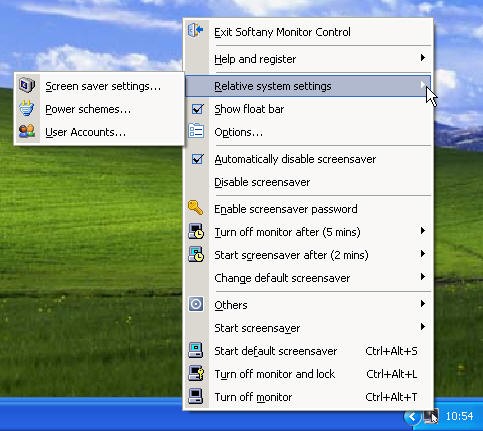Click the Options list icon
Viewport: 483px width, 431px height.
coord(196,131)
